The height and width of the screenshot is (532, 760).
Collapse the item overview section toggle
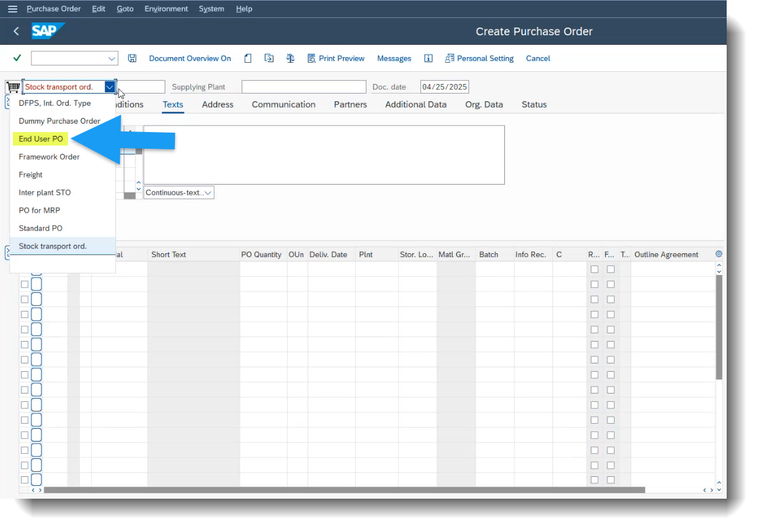pyautogui.click(x=7, y=253)
